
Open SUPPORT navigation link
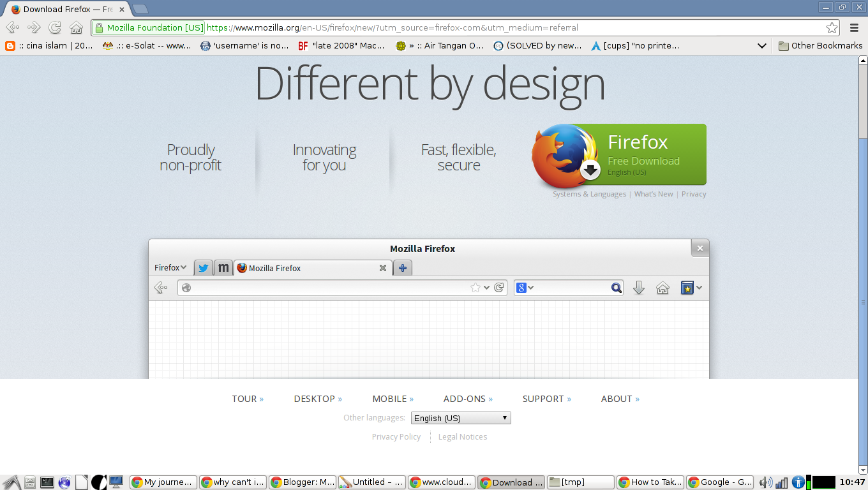pos(547,399)
